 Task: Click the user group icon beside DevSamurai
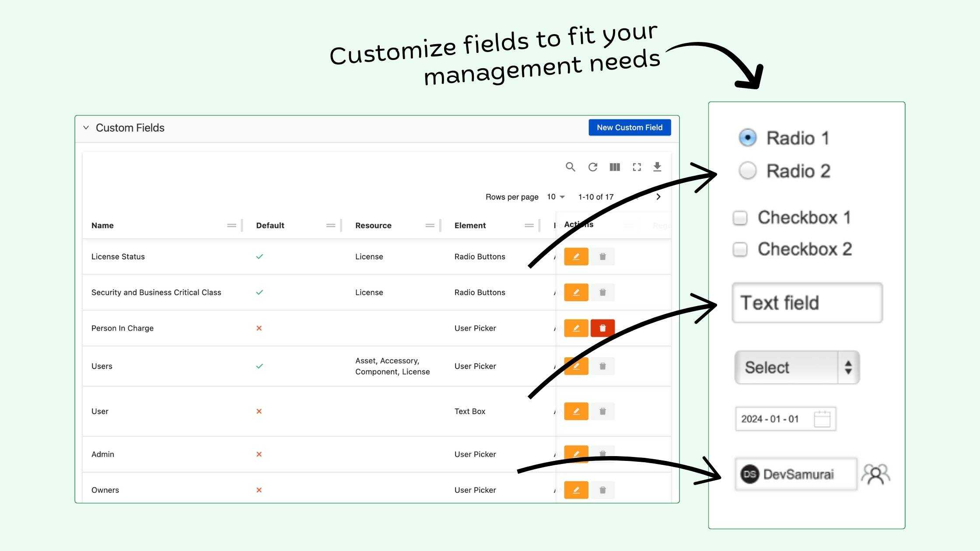pyautogui.click(x=875, y=474)
